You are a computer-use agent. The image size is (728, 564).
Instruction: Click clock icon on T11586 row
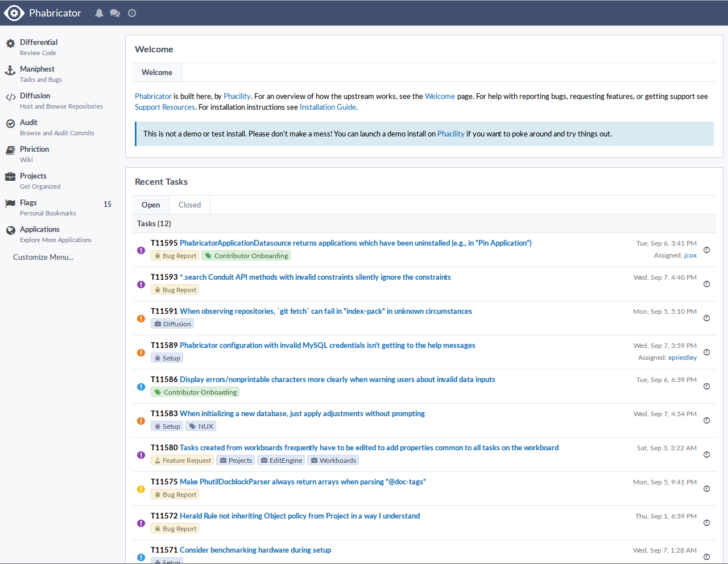point(706,386)
